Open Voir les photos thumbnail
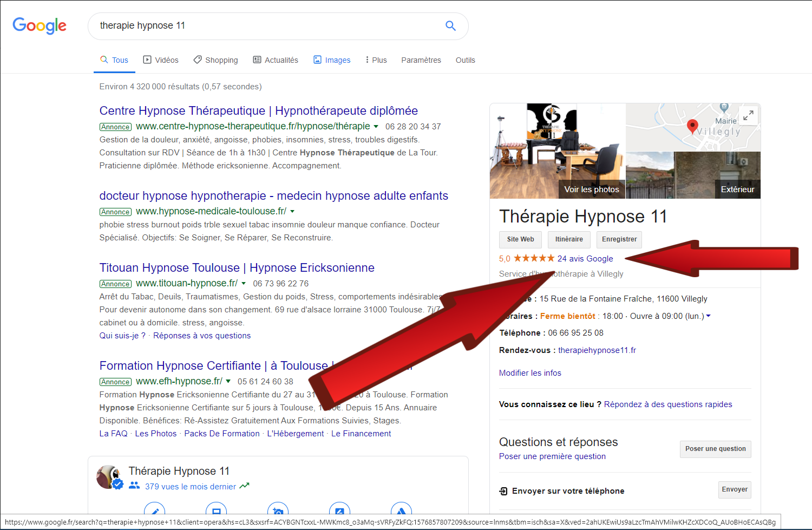This screenshot has height=530, width=812. pos(591,189)
